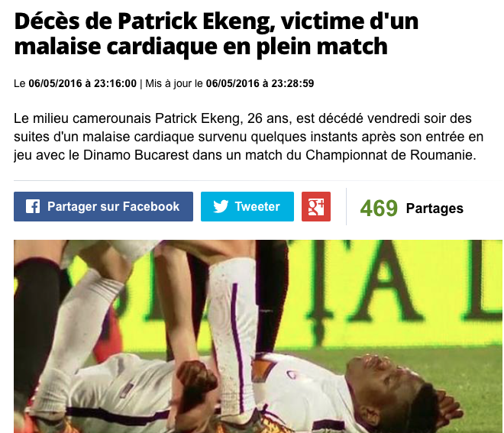Click 'Championnat de Roumanie' in the summary
The width and height of the screenshot is (504, 433).
[x=390, y=155]
